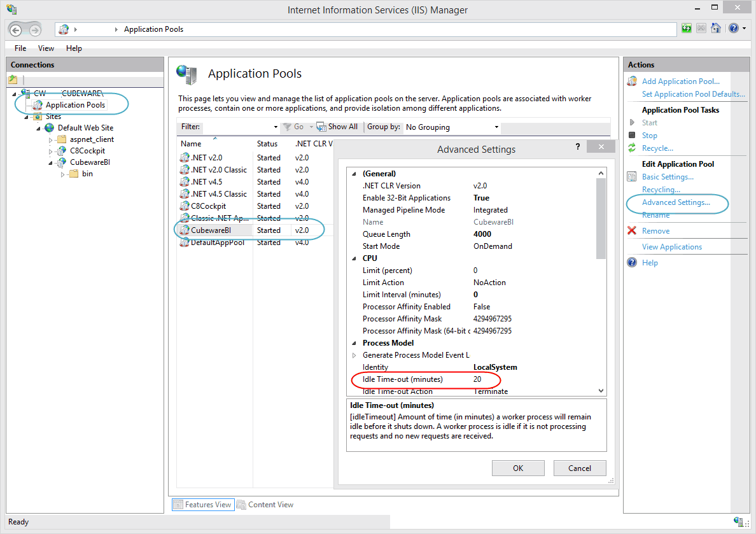Click the DefaultAppPool icon in list

coord(184,242)
